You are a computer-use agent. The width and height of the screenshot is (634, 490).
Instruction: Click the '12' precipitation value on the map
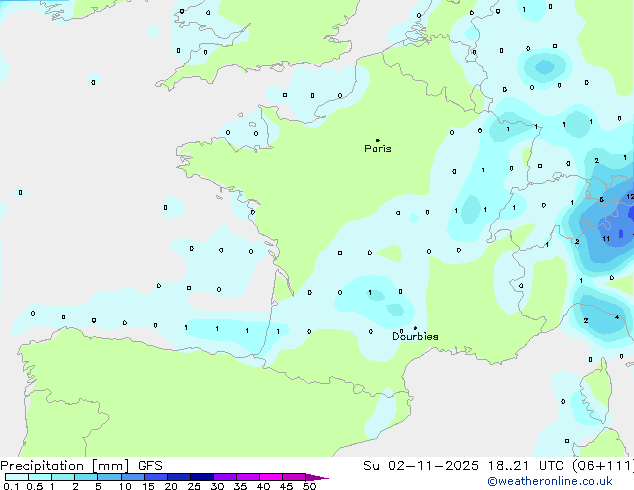click(630, 196)
